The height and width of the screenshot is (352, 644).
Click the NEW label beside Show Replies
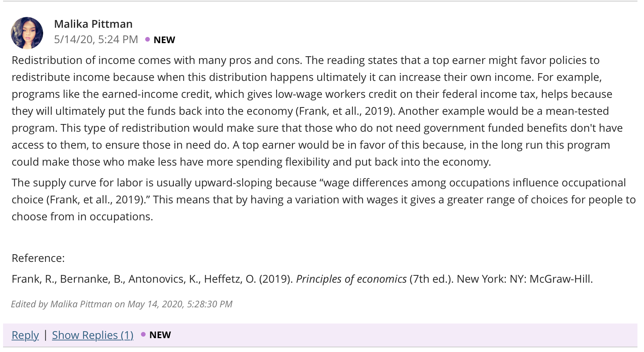(160, 335)
